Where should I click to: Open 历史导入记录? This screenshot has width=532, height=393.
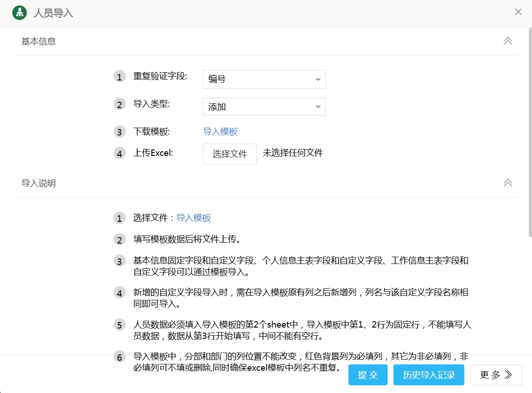428,375
